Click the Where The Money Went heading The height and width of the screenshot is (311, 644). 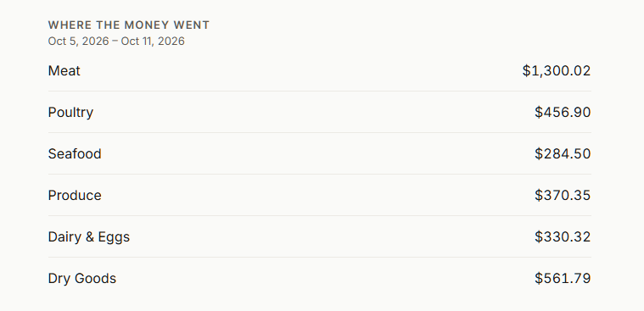(x=129, y=25)
